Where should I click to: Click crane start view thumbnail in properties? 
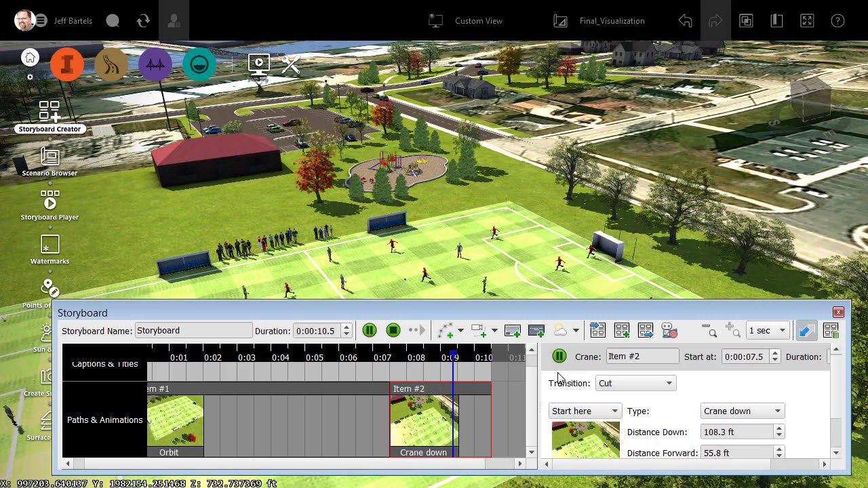[585, 439]
